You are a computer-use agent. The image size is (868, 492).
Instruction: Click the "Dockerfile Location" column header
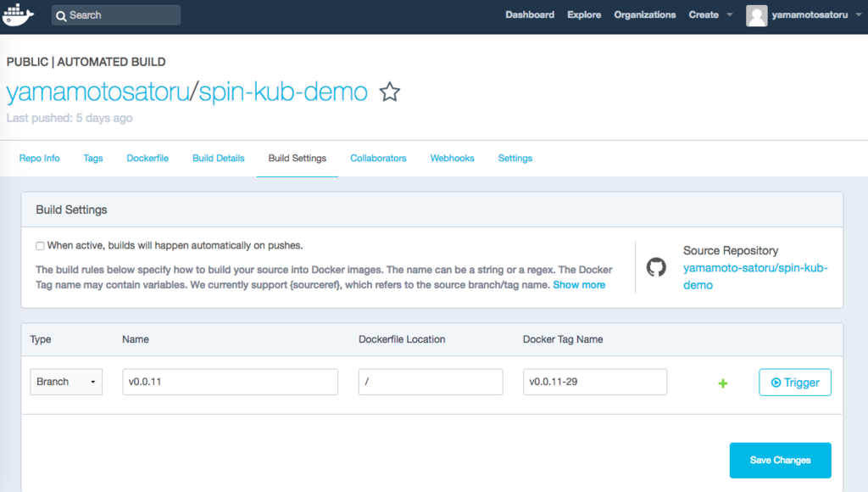click(402, 339)
